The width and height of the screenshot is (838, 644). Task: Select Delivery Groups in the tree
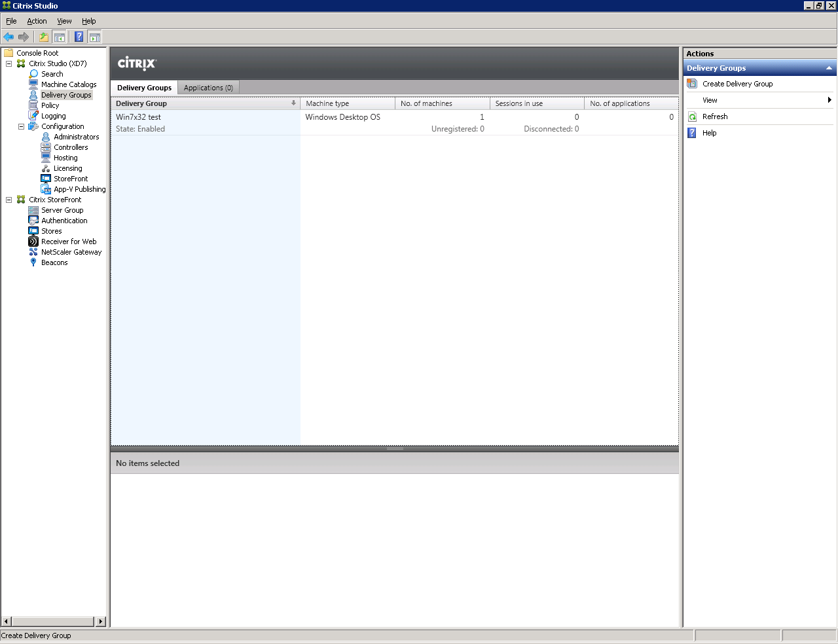click(x=66, y=95)
